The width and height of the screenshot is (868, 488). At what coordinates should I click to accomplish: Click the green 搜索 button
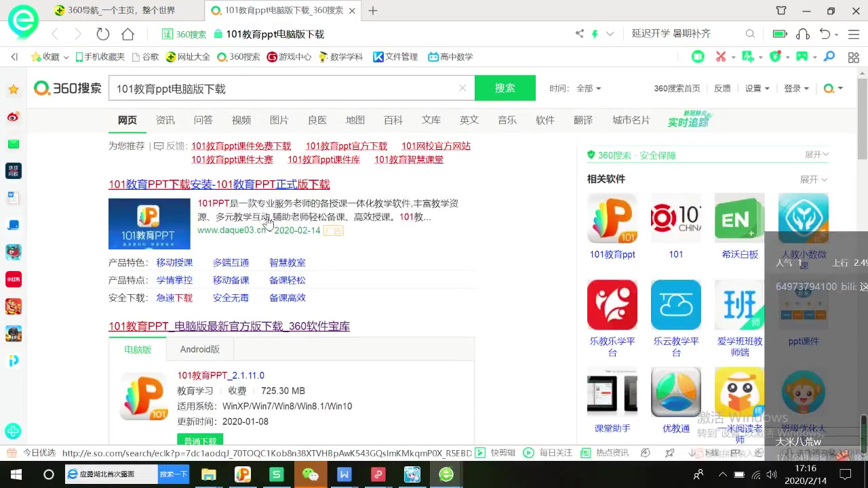coord(505,88)
